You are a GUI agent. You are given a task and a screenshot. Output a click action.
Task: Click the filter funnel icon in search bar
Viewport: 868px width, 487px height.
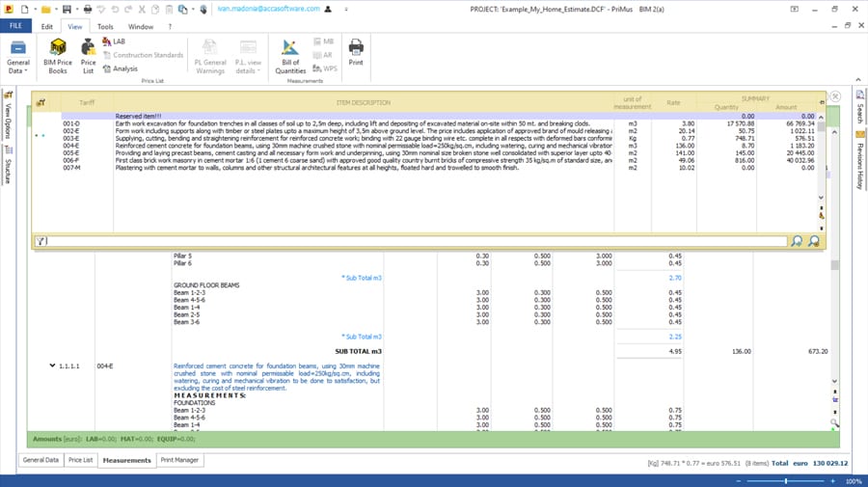pos(41,241)
